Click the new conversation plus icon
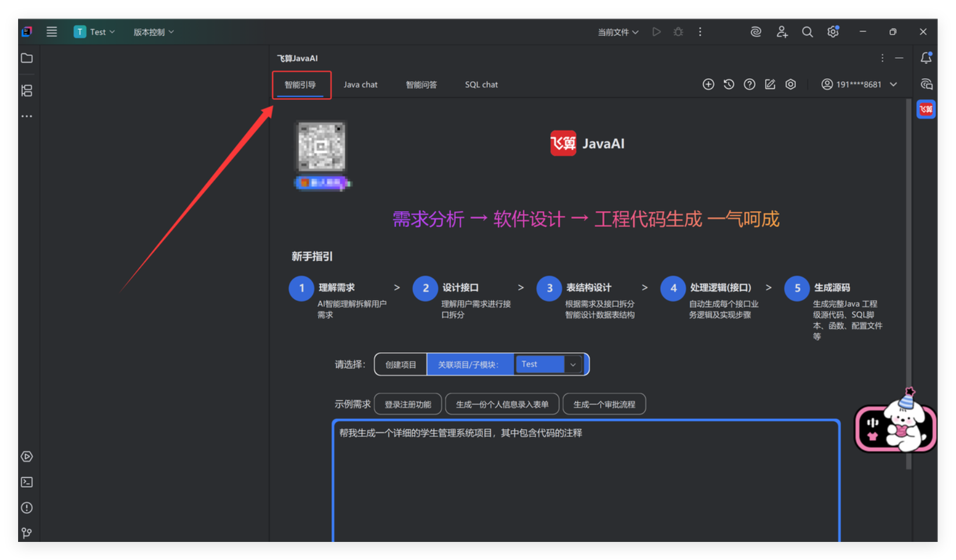Screen dimensions: 956x560 pyautogui.click(x=708, y=85)
